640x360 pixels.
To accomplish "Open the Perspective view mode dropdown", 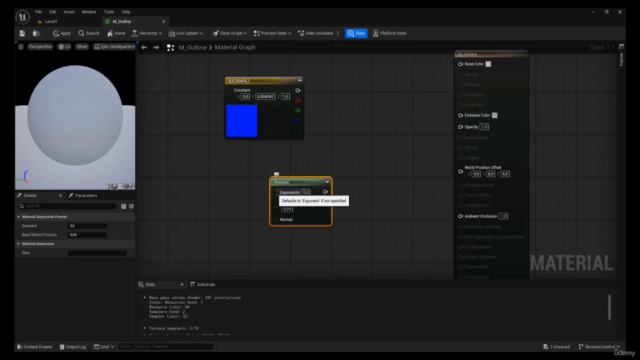I will tap(40, 47).
